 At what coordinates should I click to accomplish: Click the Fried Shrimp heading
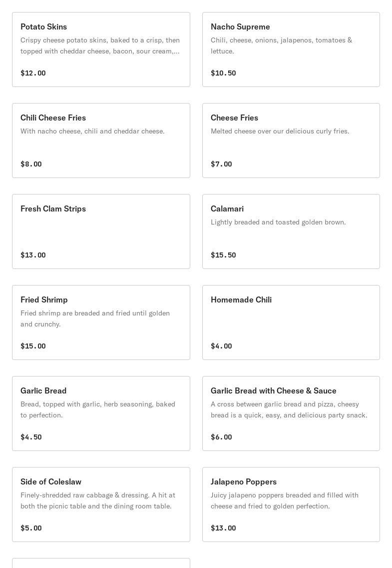click(44, 299)
